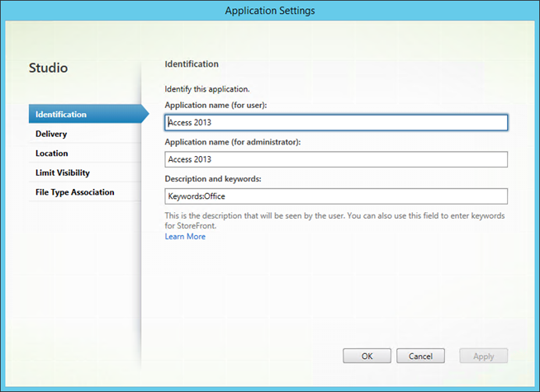The image size is (540, 392).
Task: Click the Identification heading in right pane
Action: tap(192, 64)
